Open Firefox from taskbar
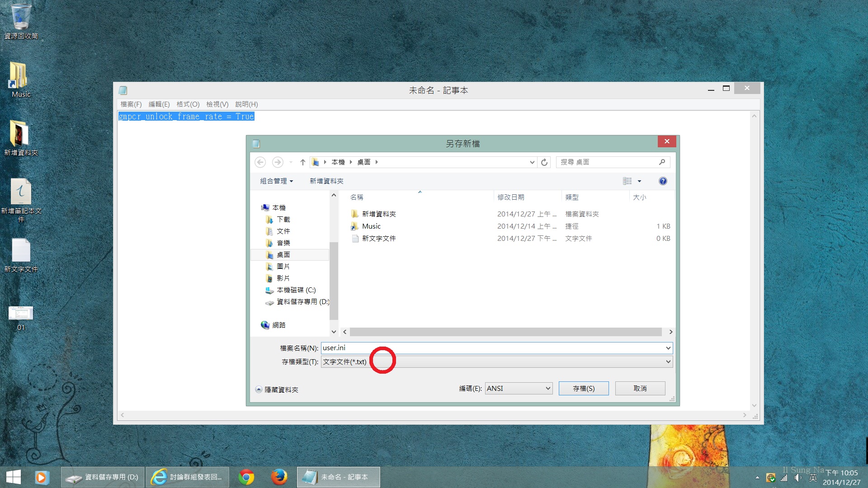The height and width of the screenshot is (488, 868). [279, 477]
